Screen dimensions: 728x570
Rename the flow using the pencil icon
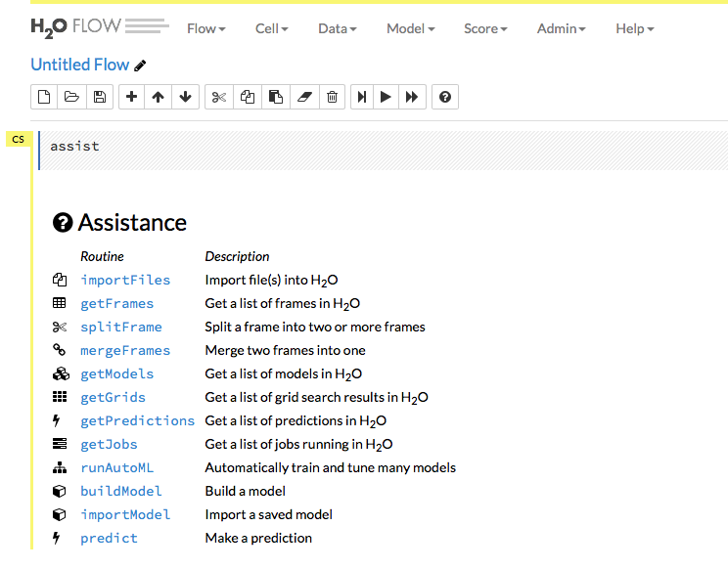pyautogui.click(x=140, y=66)
